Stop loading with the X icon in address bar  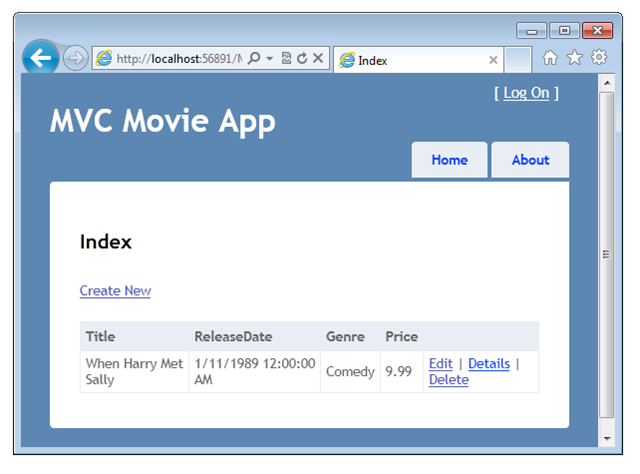click(318, 59)
